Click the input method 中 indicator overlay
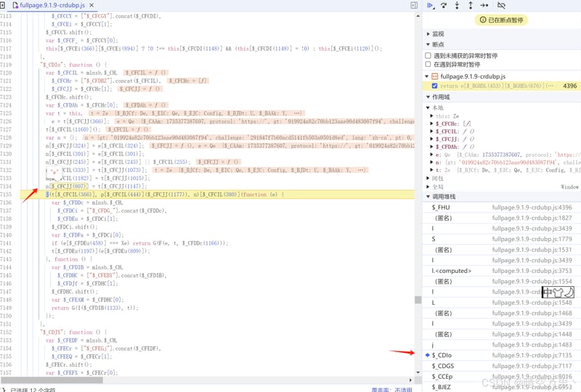 (x=548, y=293)
